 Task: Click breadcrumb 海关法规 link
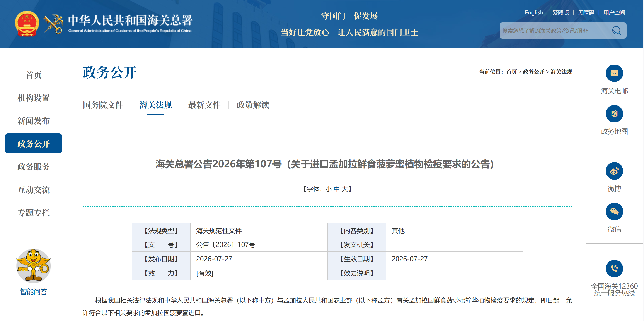(x=561, y=72)
